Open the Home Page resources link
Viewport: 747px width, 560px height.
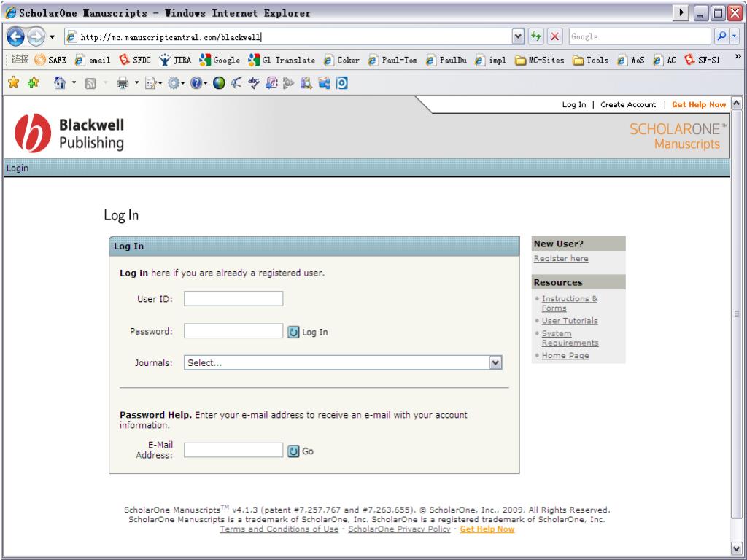point(565,355)
